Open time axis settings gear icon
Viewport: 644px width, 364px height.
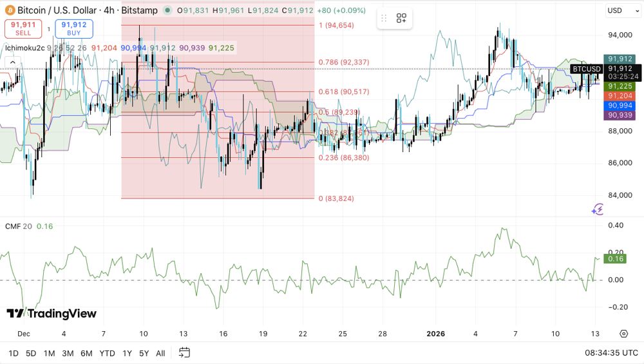623,333
